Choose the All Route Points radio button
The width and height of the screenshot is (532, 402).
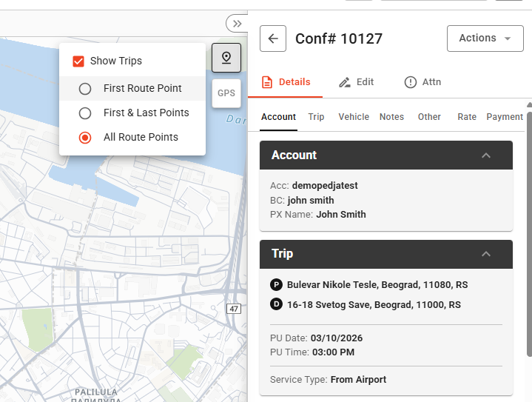(85, 138)
